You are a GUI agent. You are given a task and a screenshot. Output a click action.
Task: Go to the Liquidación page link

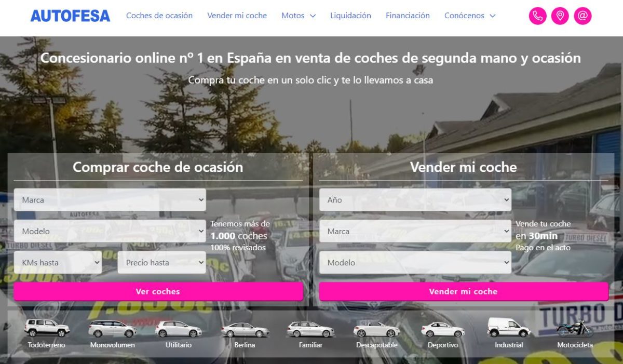coord(350,16)
